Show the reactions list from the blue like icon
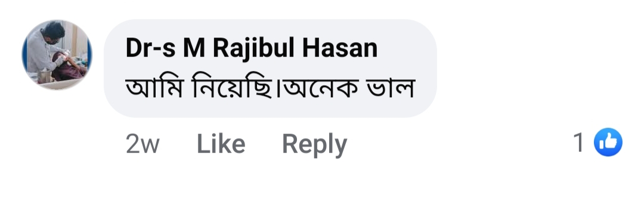This screenshot has width=644, height=222. [x=608, y=142]
